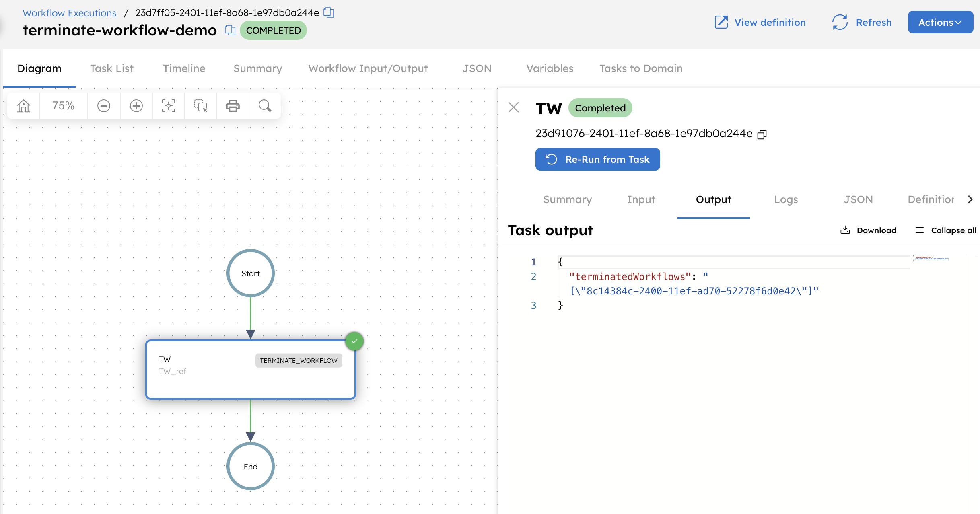
Task: Zoom out the diagram with minus icon
Action: (x=104, y=106)
